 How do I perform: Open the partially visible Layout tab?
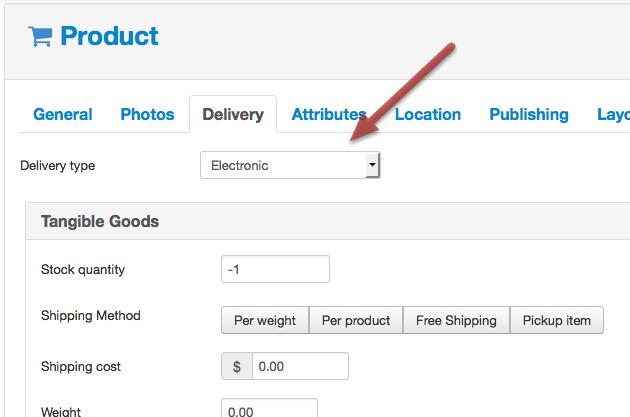[x=613, y=114]
